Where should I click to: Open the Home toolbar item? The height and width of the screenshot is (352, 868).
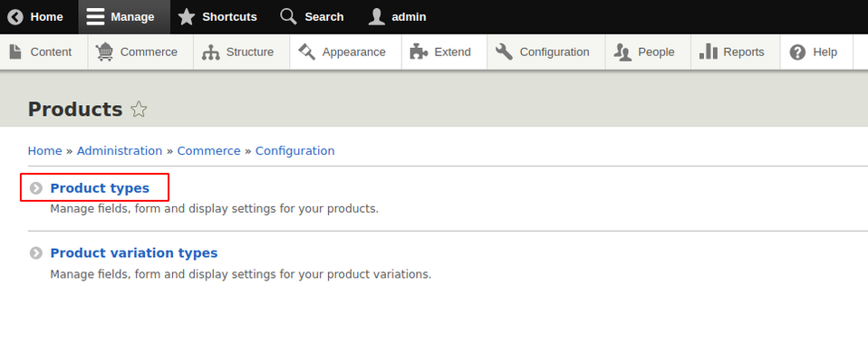(39, 17)
